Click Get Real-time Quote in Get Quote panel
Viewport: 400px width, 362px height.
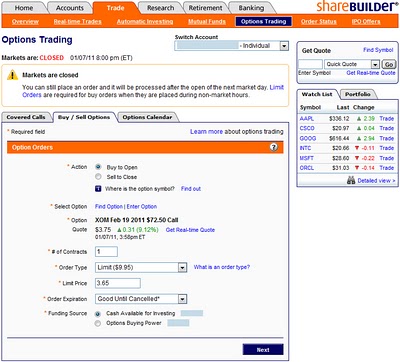371,73
